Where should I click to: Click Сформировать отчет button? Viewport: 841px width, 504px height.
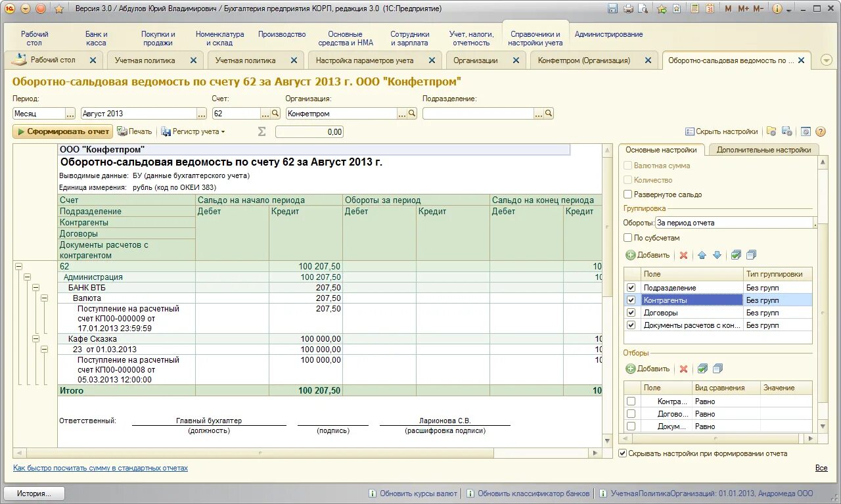(62, 131)
